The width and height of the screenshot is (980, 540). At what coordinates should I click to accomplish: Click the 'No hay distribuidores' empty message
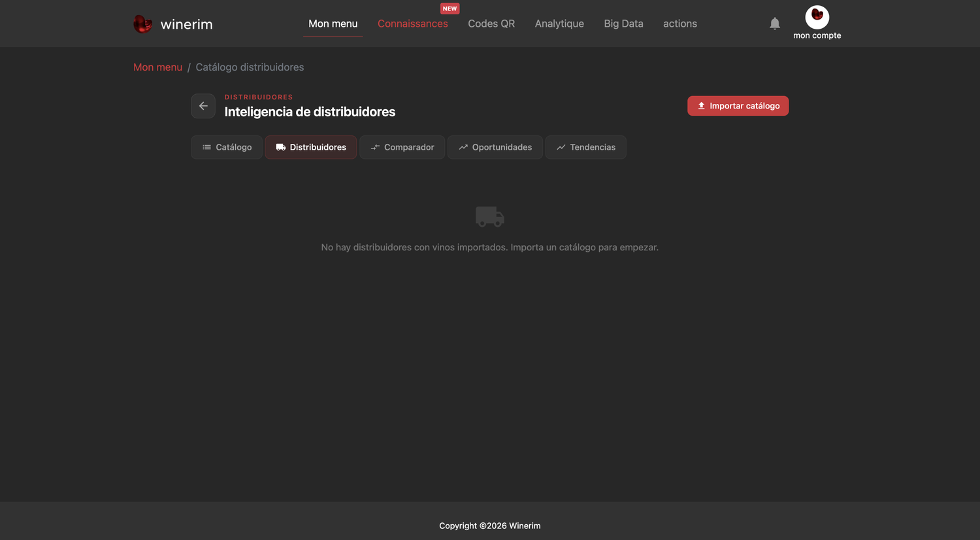(x=490, y=247)
